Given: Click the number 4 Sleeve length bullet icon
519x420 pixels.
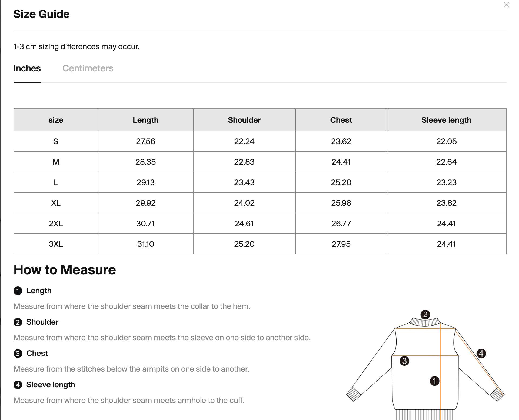Looking at the screenshot, I should [18, 385].
